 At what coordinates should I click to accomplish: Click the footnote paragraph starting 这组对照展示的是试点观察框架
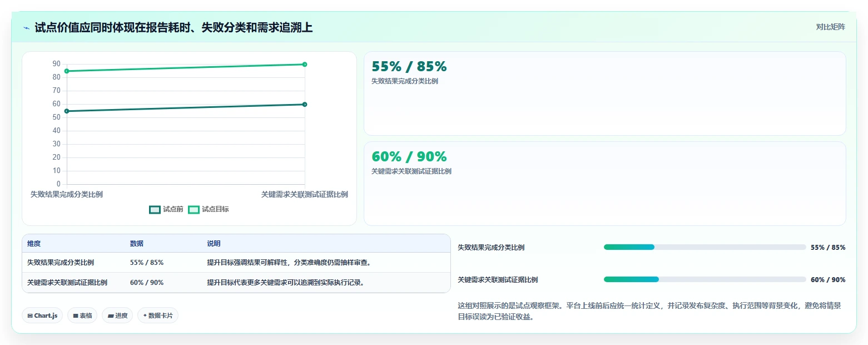click(649, 312)
